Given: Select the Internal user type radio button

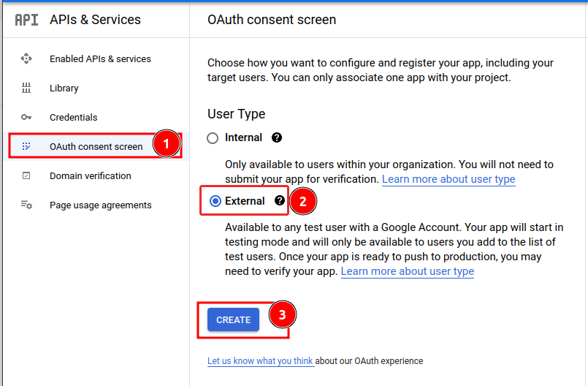Looking at the screenshot, I should [x=213, y=138].
